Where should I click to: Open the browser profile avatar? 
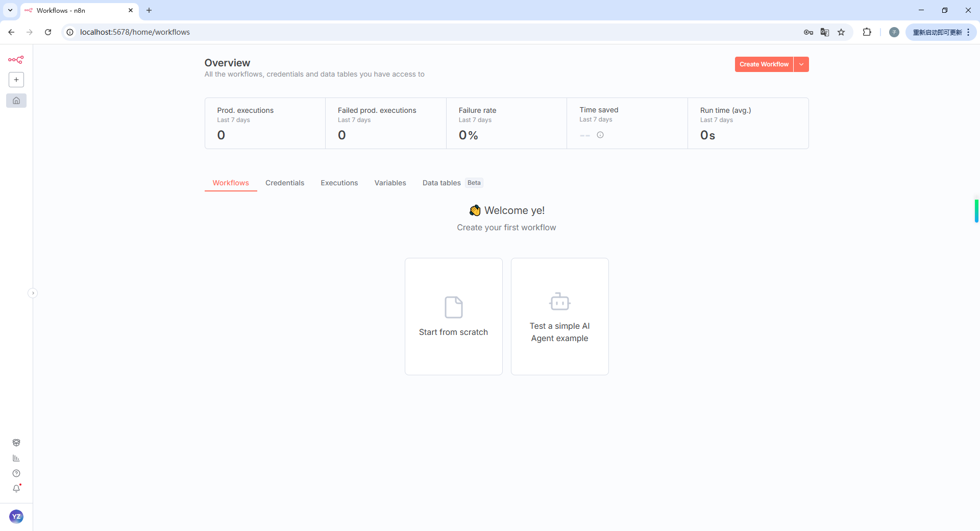tap(894, 32)
